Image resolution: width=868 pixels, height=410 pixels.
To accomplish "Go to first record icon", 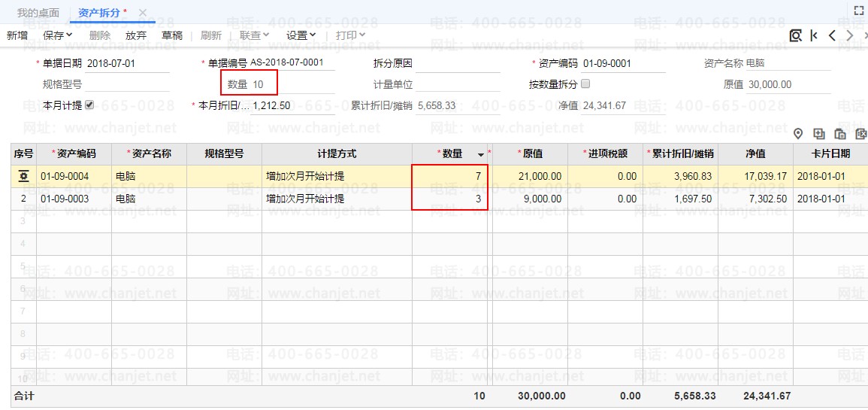I will tap(814, 35).
